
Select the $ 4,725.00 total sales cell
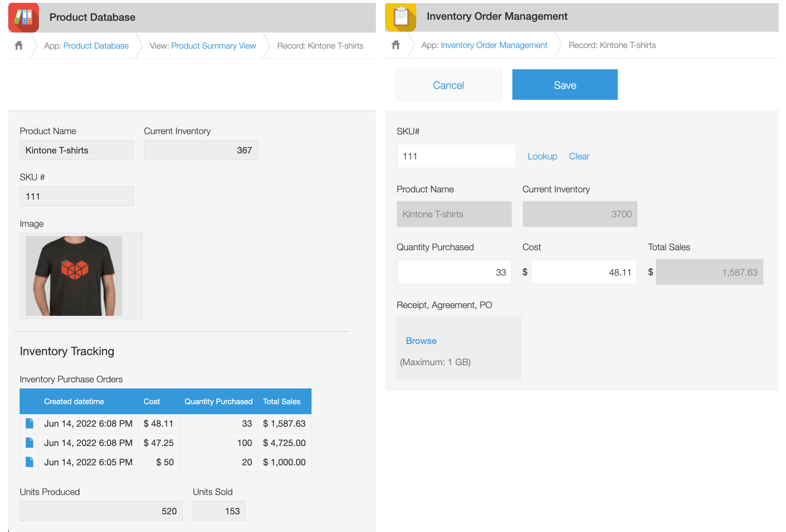click(284, 443)
